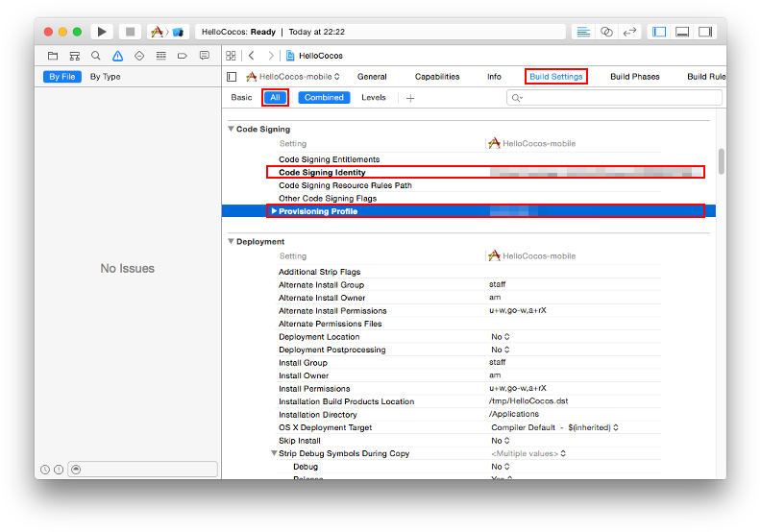Open the Issue navigator

(x=117, y=56)
